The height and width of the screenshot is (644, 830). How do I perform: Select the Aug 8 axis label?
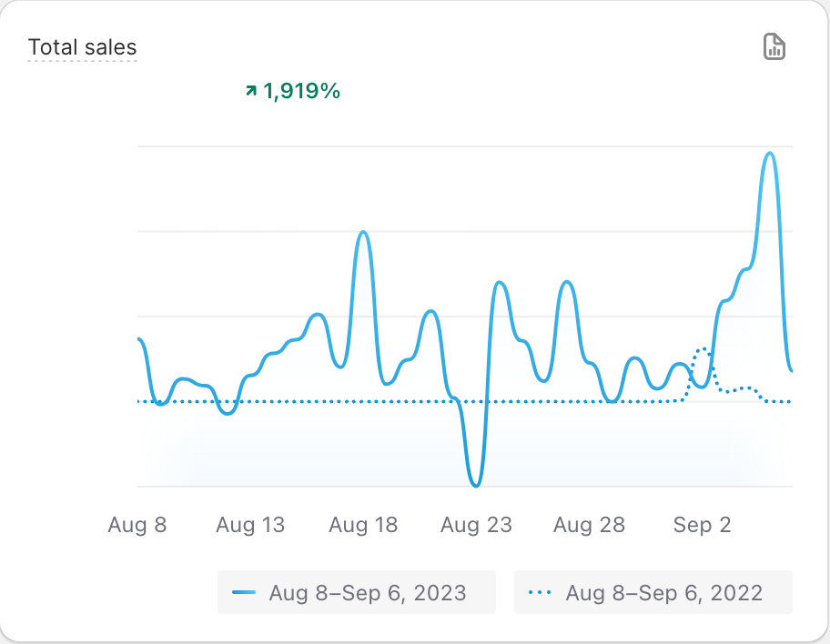137,525
